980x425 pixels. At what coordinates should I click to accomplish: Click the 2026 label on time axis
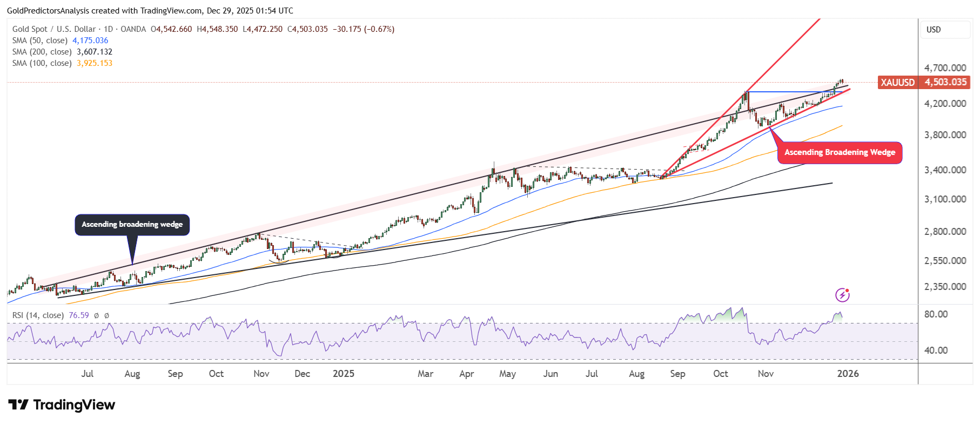click(848, 374)
